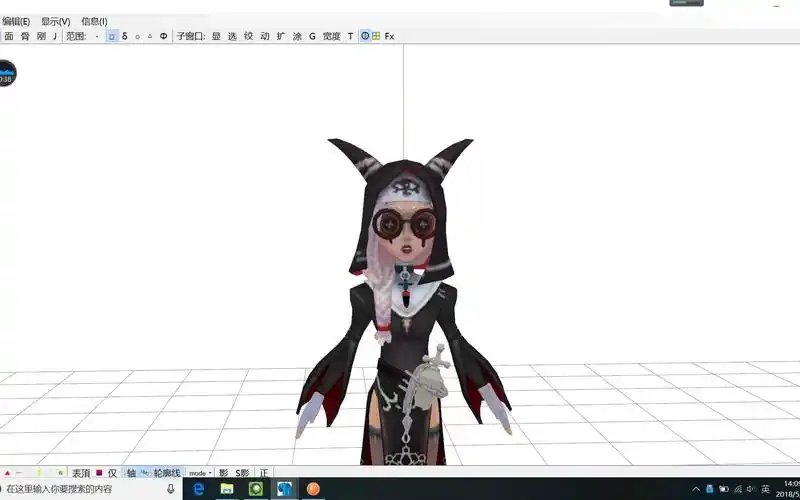The width and height of the screenshot is (800, 500).
Task: Click the 表頂 button in bottom bar
Action: tap(81, 473)
